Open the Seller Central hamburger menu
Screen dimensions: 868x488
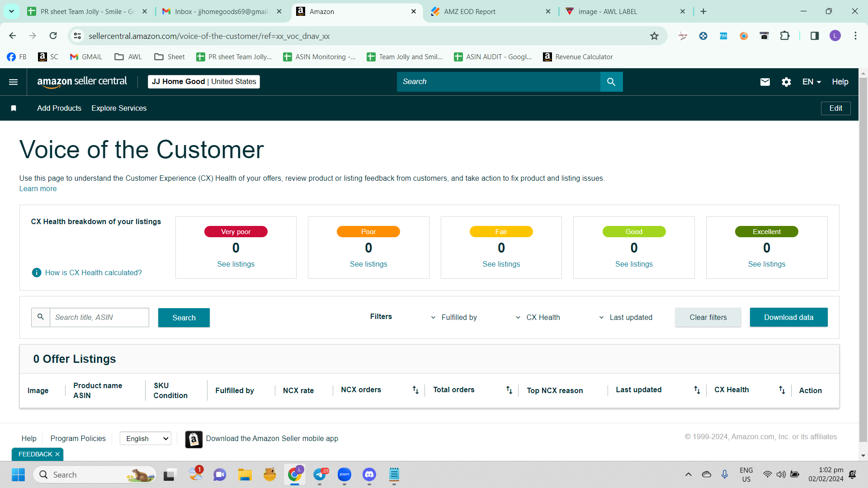point(14,82)
